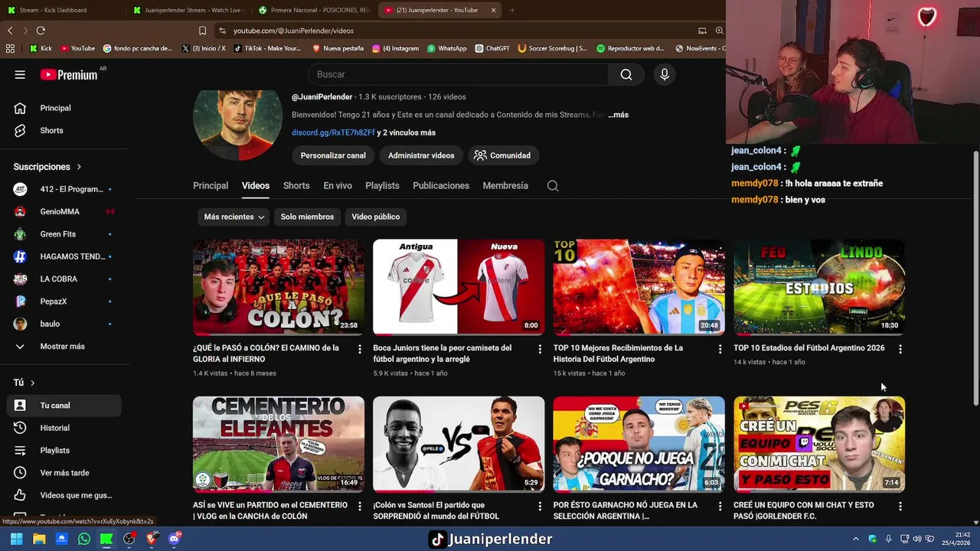Open Discord from the Windows taskbar
The height and width of the screenshot is (551, 980).
pyautogui.click(x=174, y=539)
